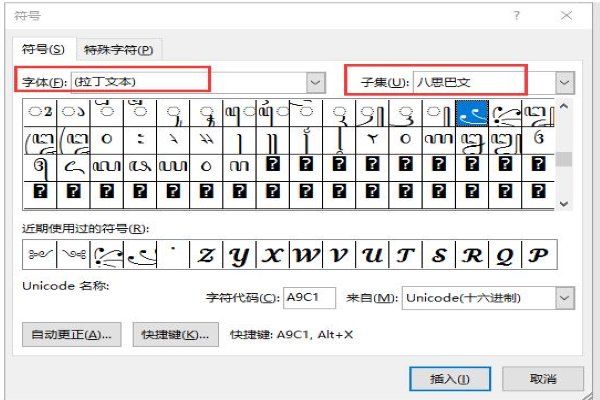
Task: Open the 特殊字符(P) tab
Action: 119,50
